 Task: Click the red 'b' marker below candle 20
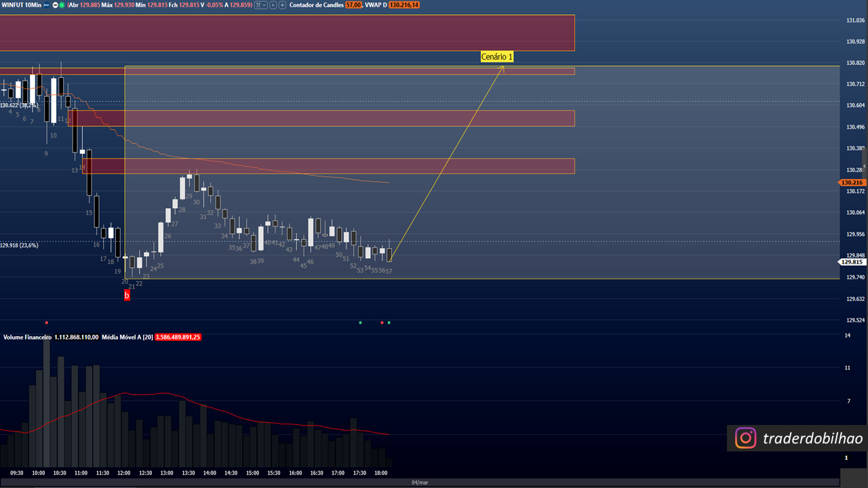126,296
